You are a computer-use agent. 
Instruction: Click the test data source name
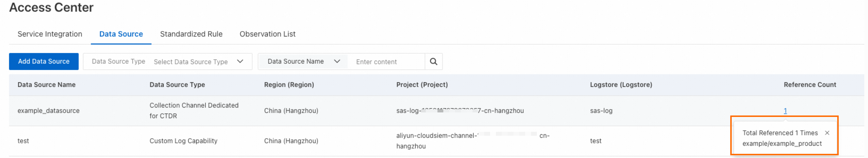click(23, 141)
